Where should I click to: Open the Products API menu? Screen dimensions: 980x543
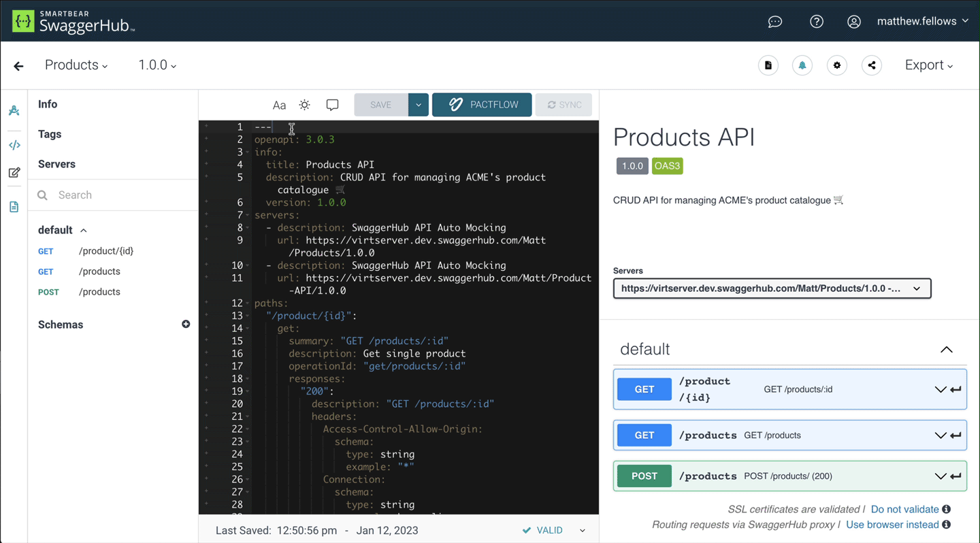[x=76, y=65]
